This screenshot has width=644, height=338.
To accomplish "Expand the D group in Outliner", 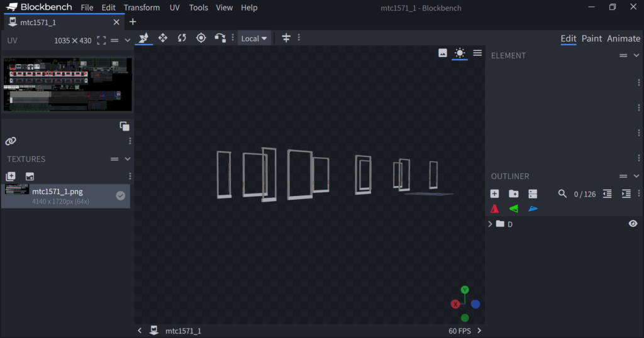I will click(491, 224).
